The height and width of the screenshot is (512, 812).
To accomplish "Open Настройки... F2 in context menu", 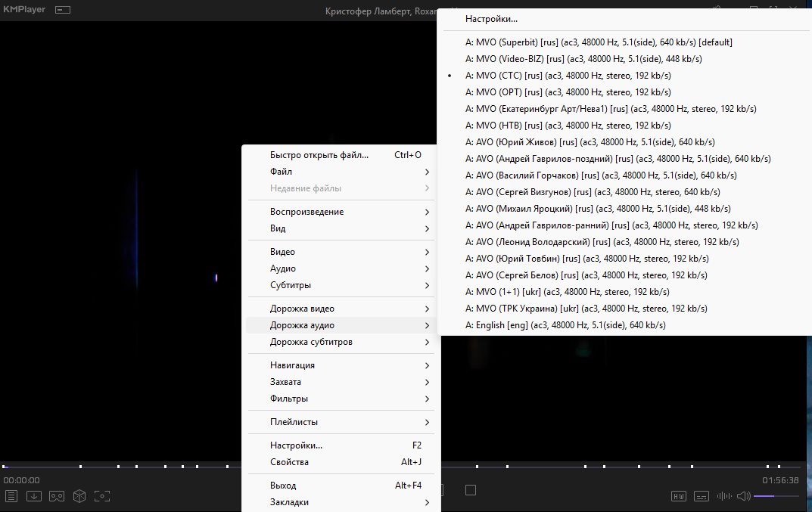I will (341, 445).
